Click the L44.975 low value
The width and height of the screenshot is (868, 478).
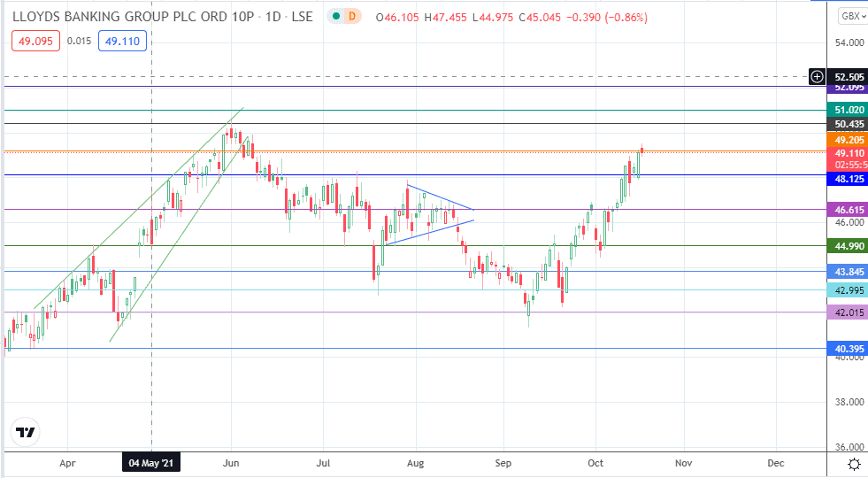point(494,17)
